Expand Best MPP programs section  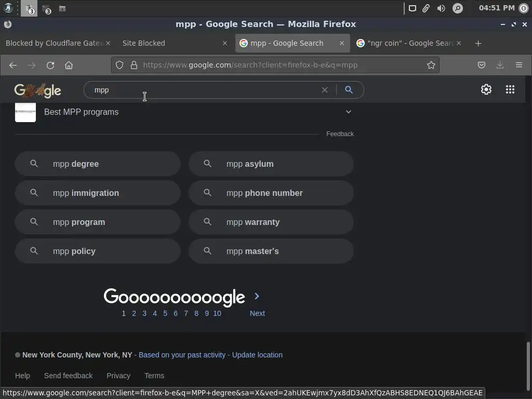349,112
